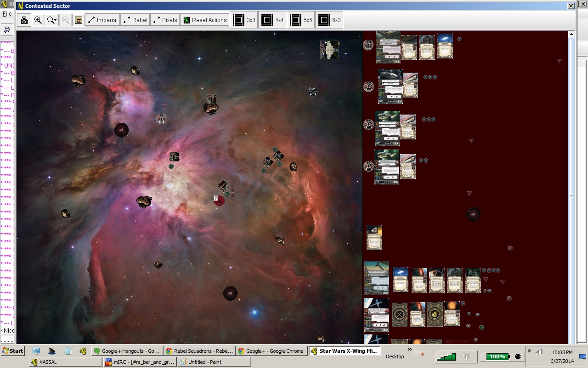
Task: Expand the Desktop toolbar chevron in taskbar
Action: (410, 350)
